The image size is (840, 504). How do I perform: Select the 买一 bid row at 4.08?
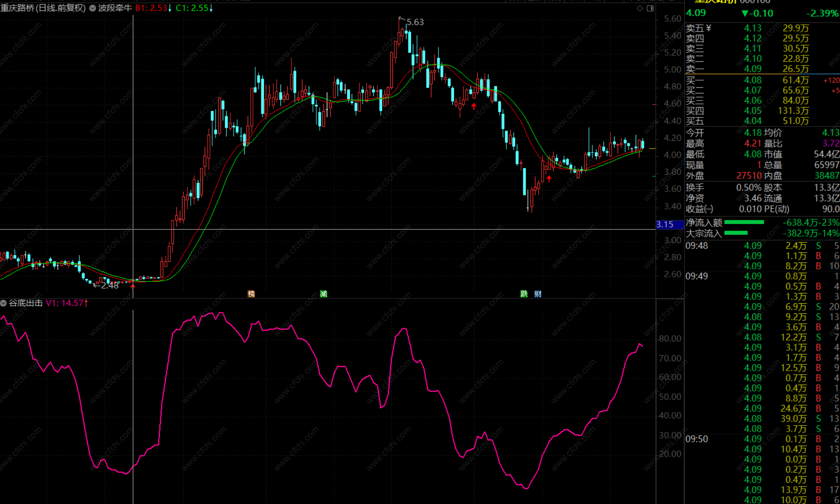pyautogui.click(x=753, y=80)
